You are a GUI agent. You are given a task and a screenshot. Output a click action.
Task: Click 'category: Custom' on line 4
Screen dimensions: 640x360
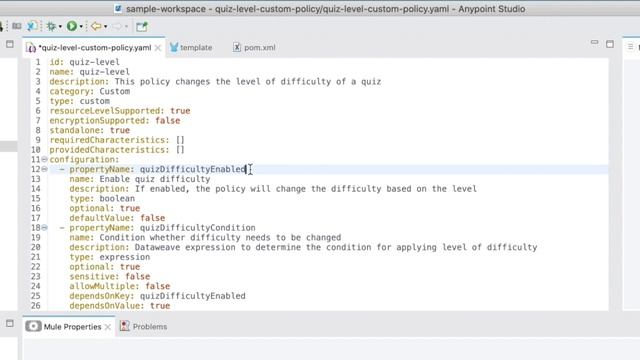pos(89,91)
